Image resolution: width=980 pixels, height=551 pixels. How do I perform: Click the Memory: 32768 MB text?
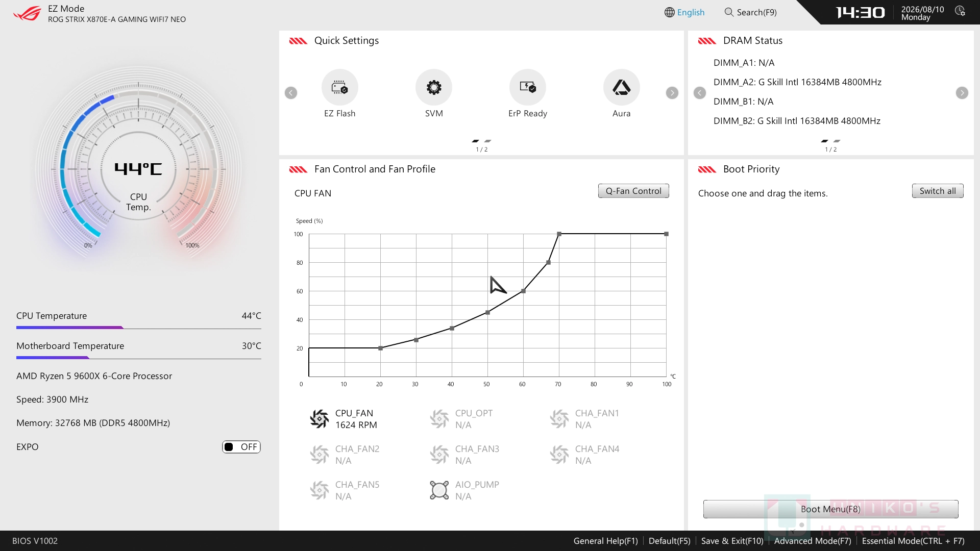click(93, 423)
